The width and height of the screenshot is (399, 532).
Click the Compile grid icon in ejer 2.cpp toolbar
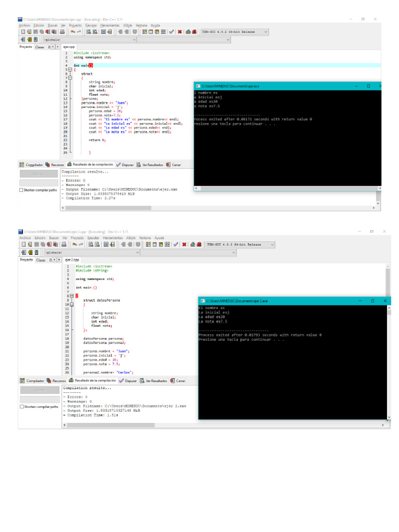[x=148, y=244]
